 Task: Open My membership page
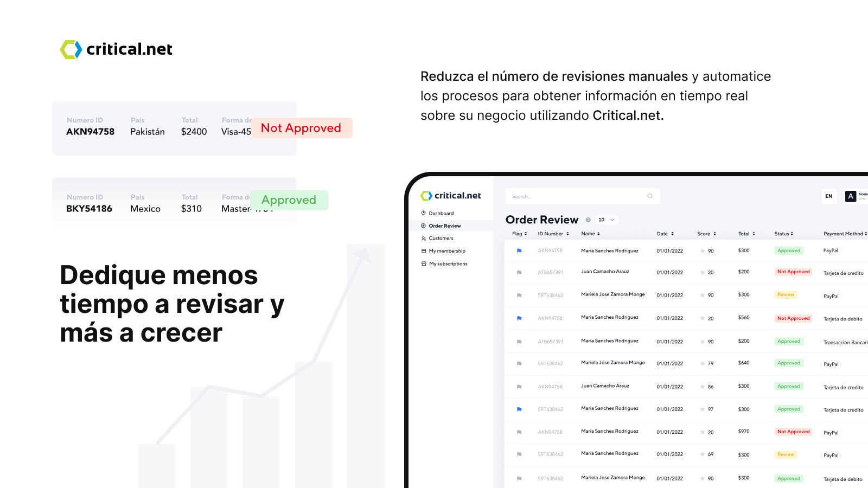point(447,251)
